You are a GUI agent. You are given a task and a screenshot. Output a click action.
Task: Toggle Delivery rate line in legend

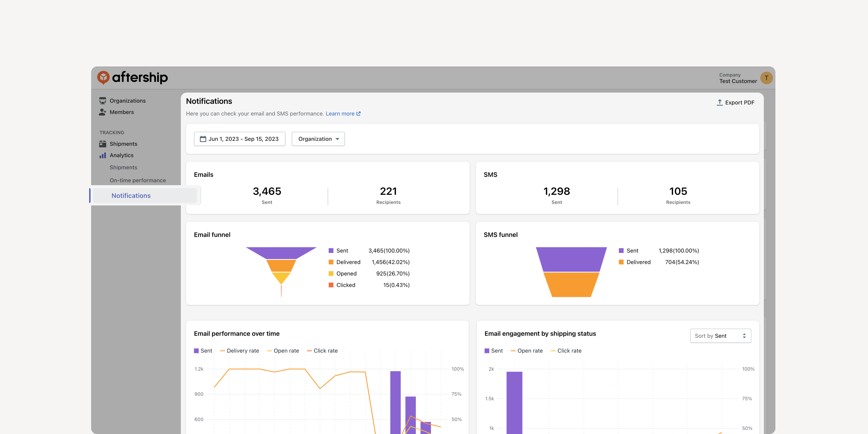click(x=240, y=351)
